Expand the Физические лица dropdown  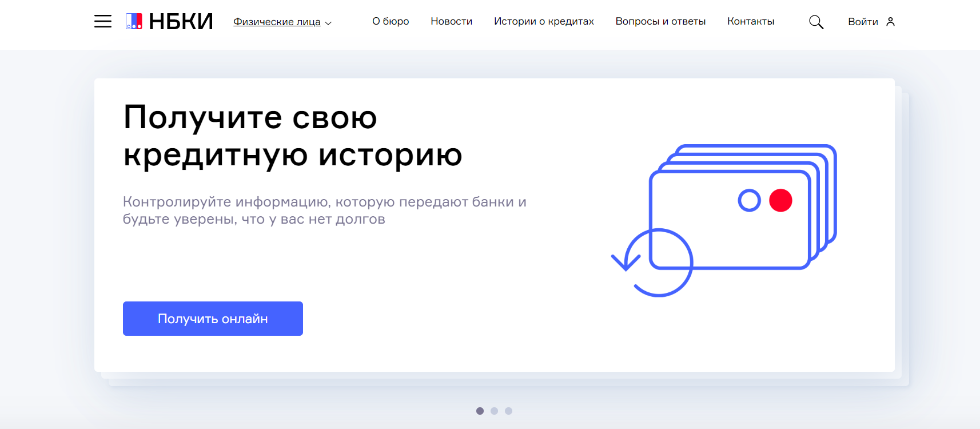pyautogui.click(x=282, y=22)
